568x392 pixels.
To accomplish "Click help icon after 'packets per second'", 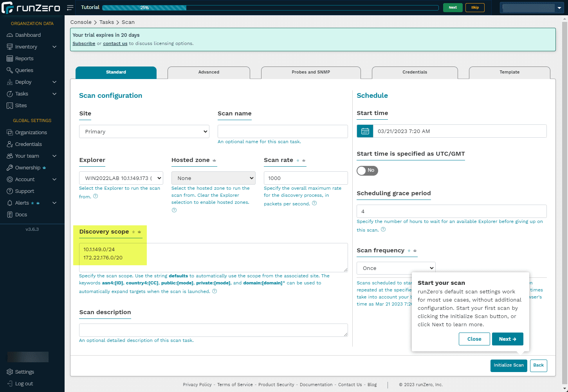I will [x=314, y=203].
